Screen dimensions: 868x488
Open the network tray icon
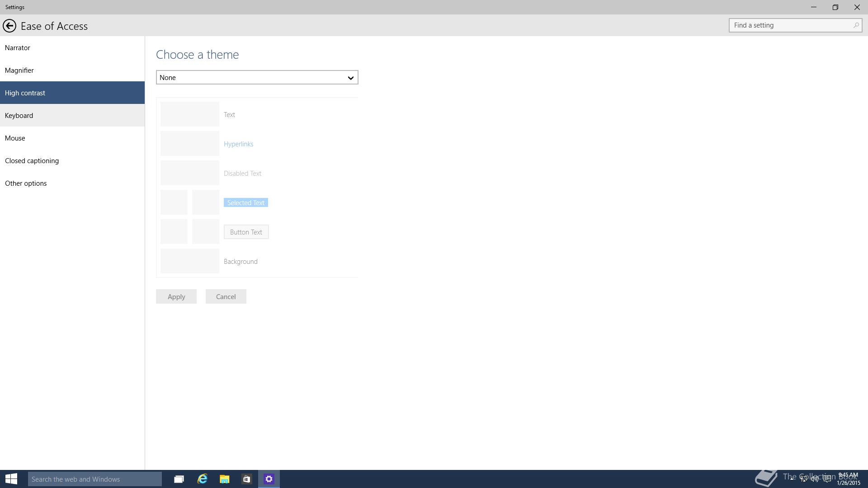(803, 479)
